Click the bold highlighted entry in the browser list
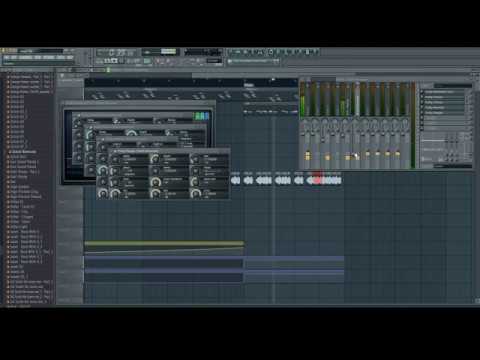 pyautogui.click(x=24, y=152)
